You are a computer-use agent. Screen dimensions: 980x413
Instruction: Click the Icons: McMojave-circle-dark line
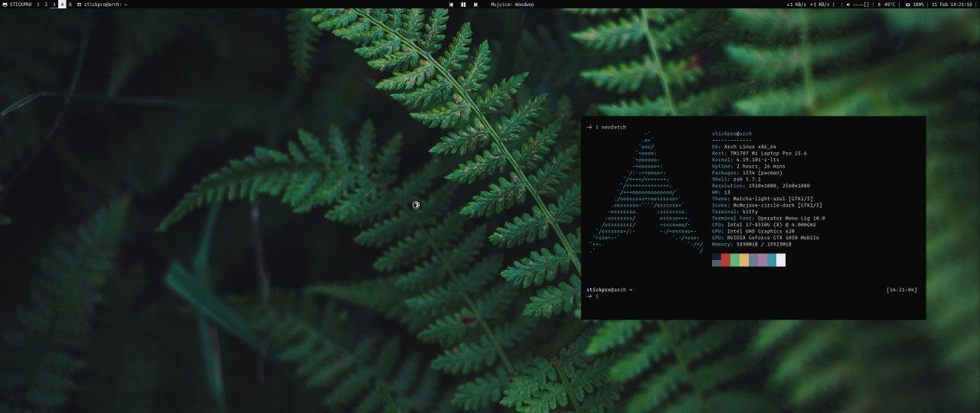point(767,205)
